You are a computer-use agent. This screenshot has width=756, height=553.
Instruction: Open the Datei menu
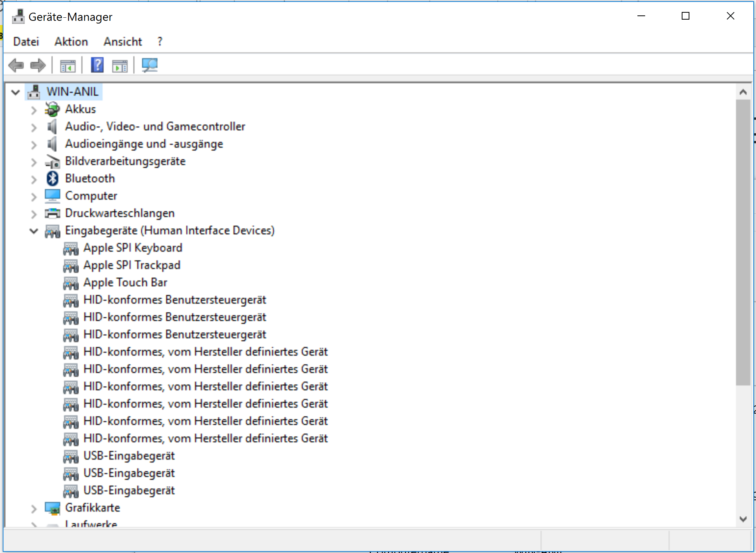pyautogui.click(x=26, y=42)
